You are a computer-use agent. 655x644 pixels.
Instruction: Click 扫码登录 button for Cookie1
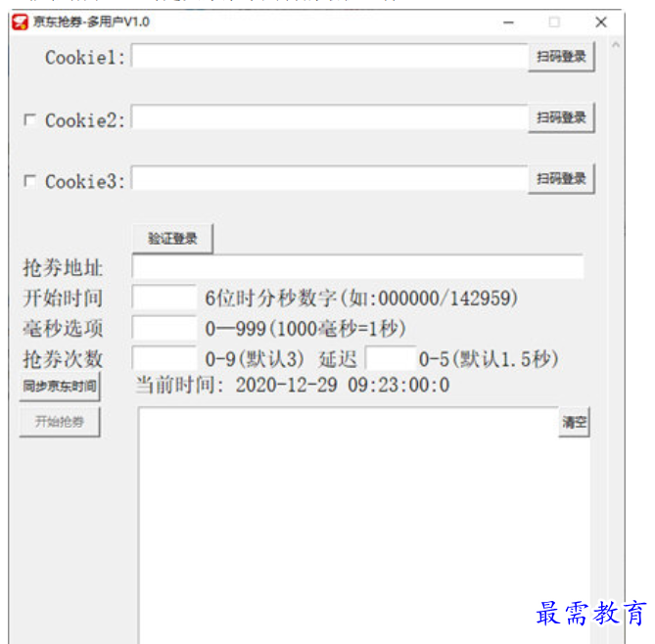pyautogui.click(x=561, y=57)
